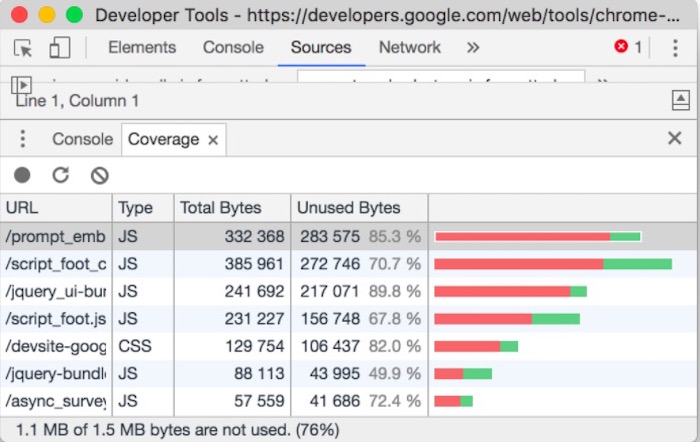This screenshot has height=442, width=700.
Task: Close the Coverage tab with its x
Action: [x=213, y=140]
